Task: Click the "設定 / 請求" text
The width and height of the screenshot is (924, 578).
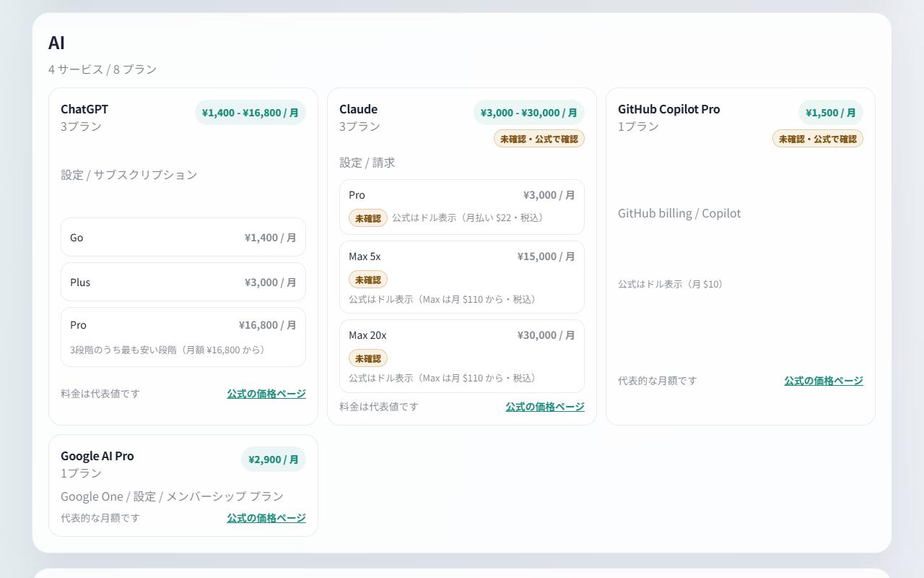Action: pyautogui.click(x=367, y=163)
